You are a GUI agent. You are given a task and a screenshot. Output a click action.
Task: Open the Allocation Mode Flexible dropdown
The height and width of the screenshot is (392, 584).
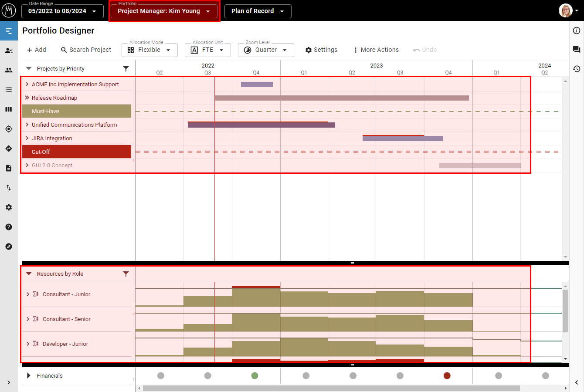pos(149,50)
